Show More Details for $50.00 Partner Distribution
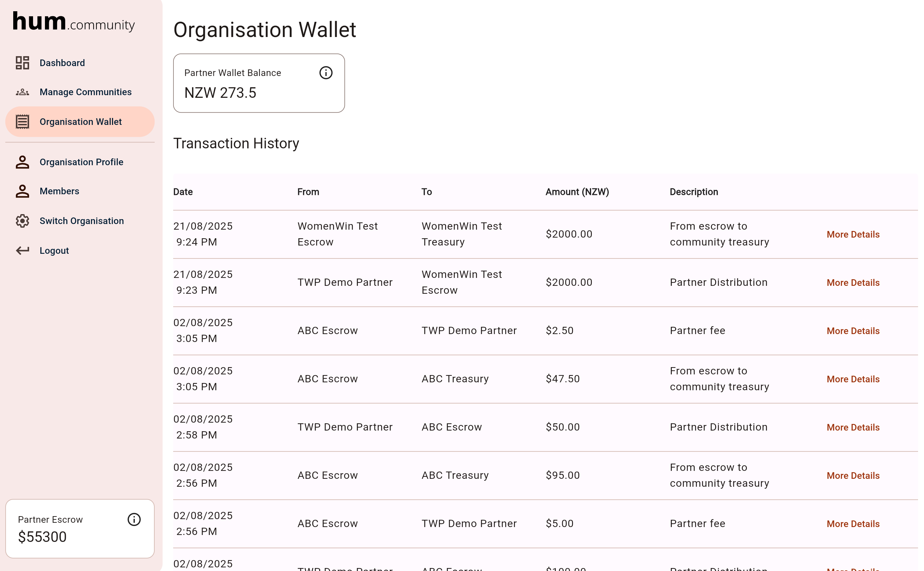 (x=853, y=428)
